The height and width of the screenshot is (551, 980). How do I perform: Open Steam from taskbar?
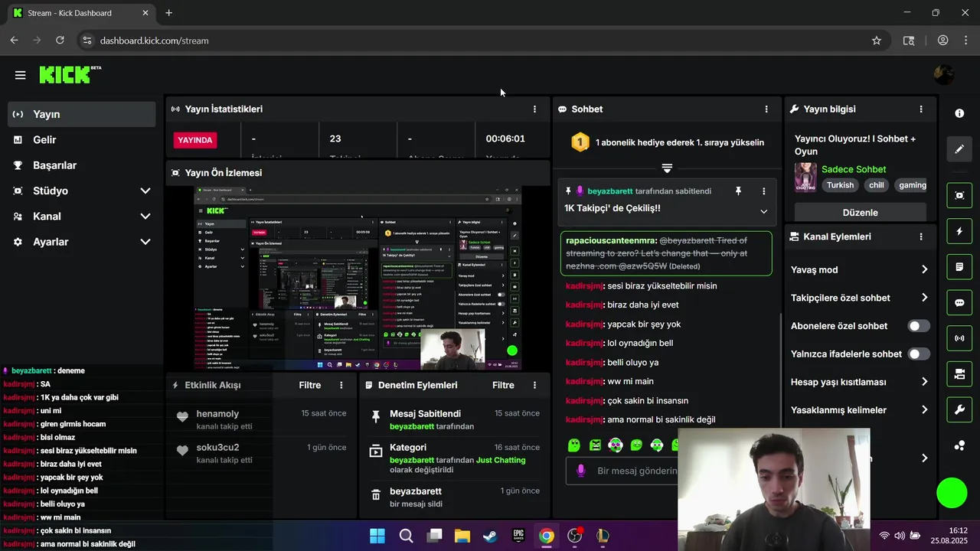click(490, 536)
